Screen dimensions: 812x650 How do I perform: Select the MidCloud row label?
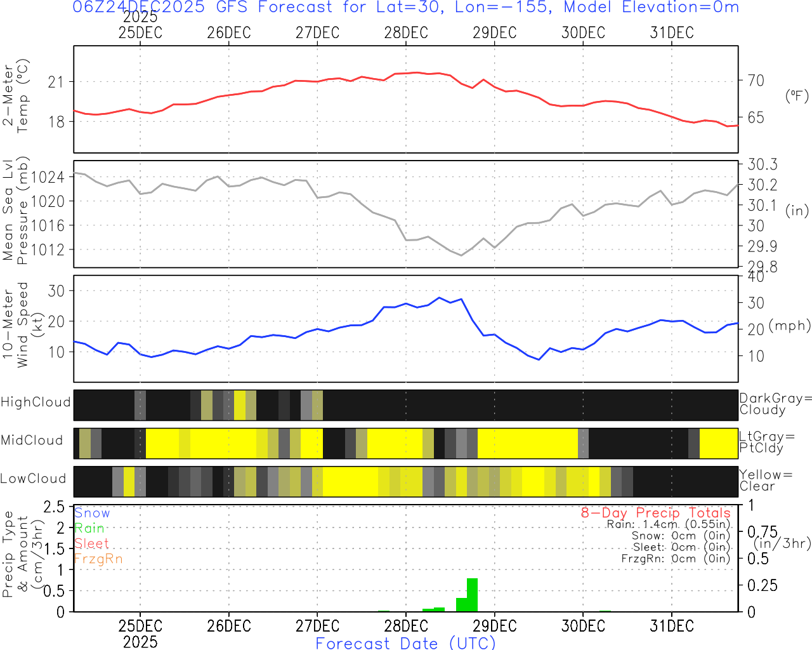click(x=32, y=441)
